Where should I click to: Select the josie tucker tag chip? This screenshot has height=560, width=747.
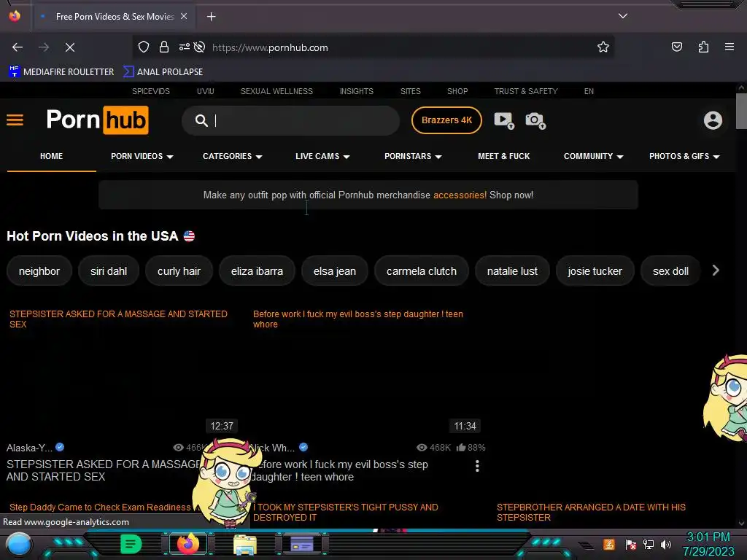(x=595, y=271)
